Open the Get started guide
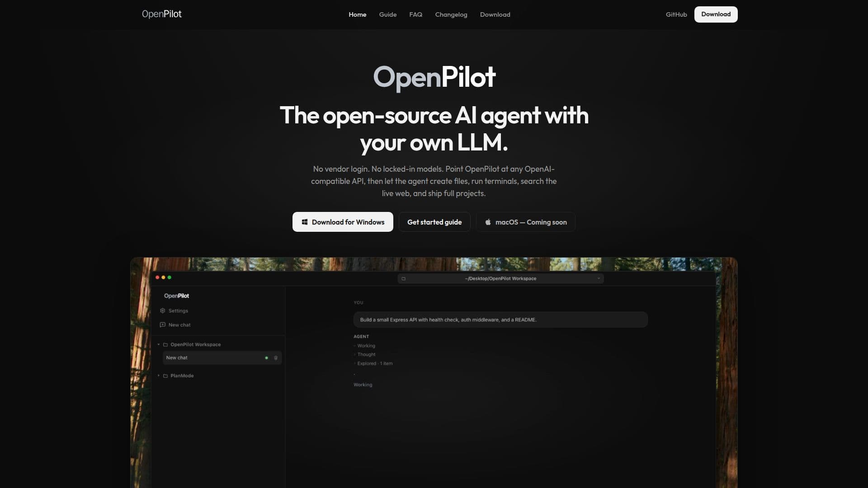 (x=434, y=222)
